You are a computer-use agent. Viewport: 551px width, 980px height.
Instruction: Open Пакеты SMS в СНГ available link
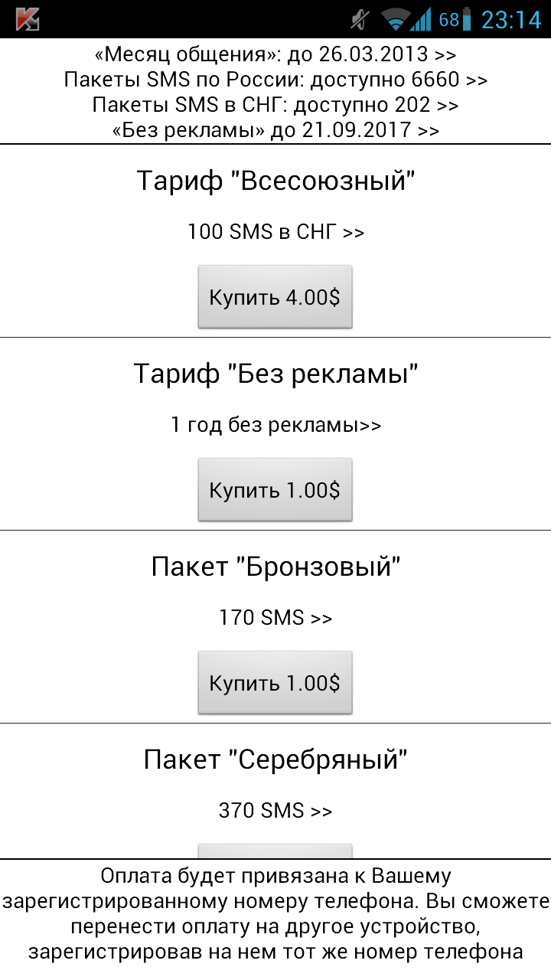pos(275,105)
